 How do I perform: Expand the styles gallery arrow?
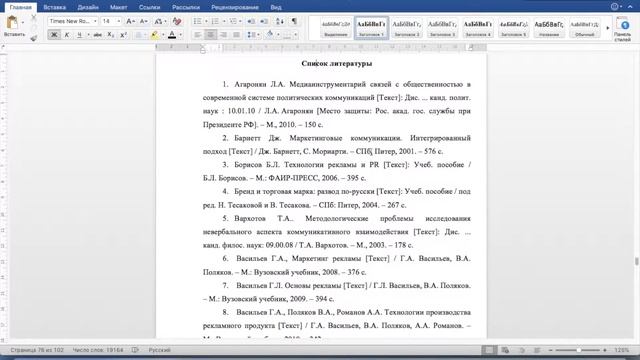608,28
